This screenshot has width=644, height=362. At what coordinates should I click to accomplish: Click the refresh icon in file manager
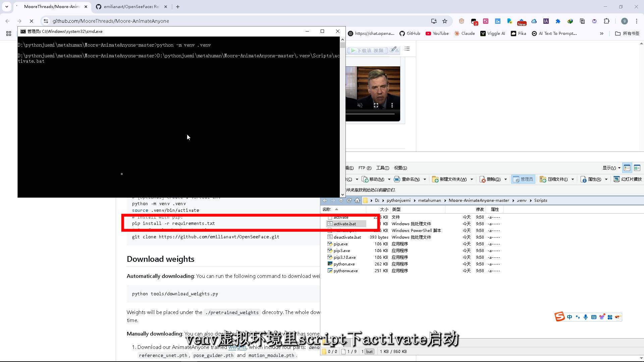pos(349,200)
